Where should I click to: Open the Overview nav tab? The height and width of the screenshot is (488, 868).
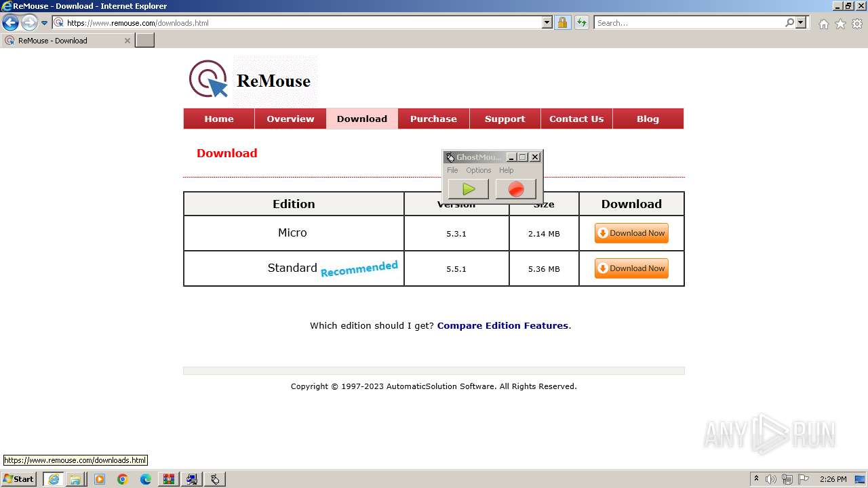point(290,119)
